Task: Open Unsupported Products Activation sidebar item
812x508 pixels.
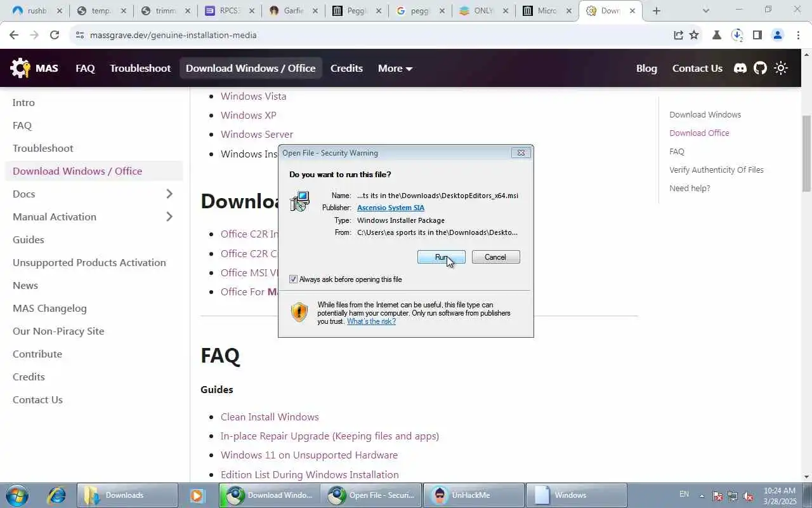Action: [89, 262]
